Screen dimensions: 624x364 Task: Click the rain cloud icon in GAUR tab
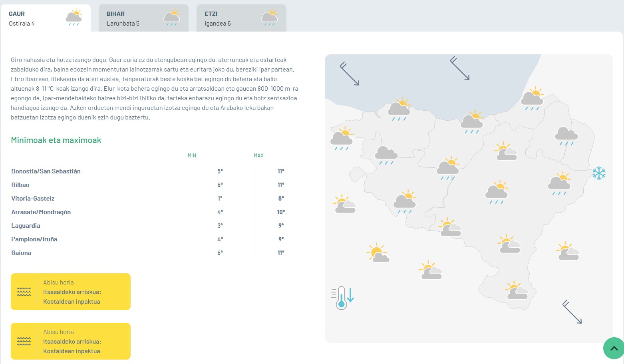tap(74, 18)
